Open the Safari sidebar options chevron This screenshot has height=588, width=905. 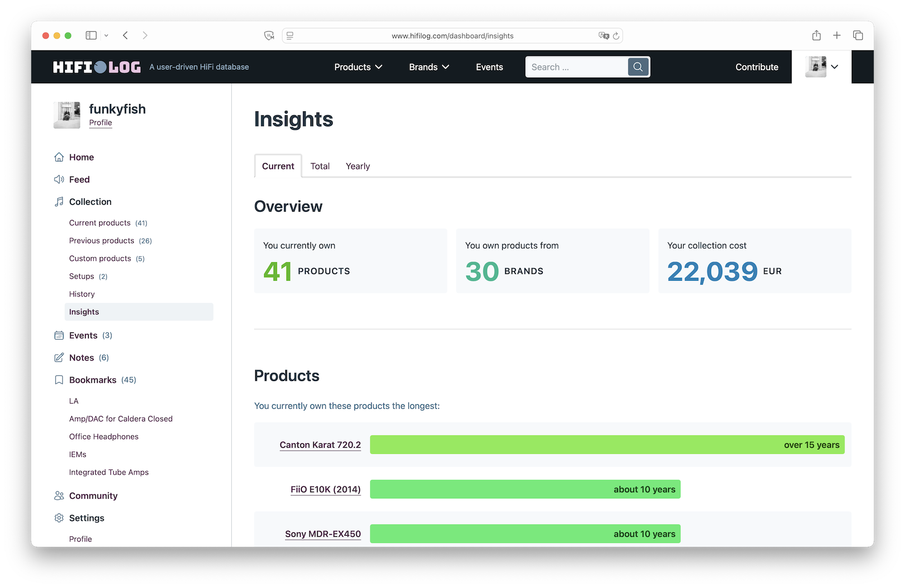pos(106,35)
